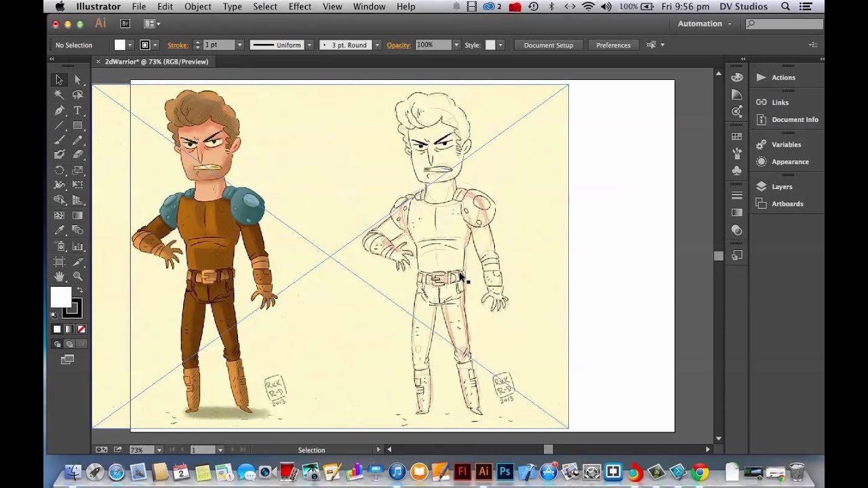Screen dimensions: 868x488
Task: Open the Window menu
Action: pyautogui.click(x=369, y=7)
